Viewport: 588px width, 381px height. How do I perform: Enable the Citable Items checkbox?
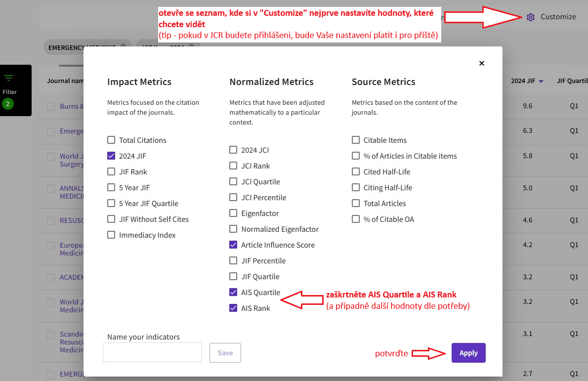pyautogui.click(x=356, y=140)
